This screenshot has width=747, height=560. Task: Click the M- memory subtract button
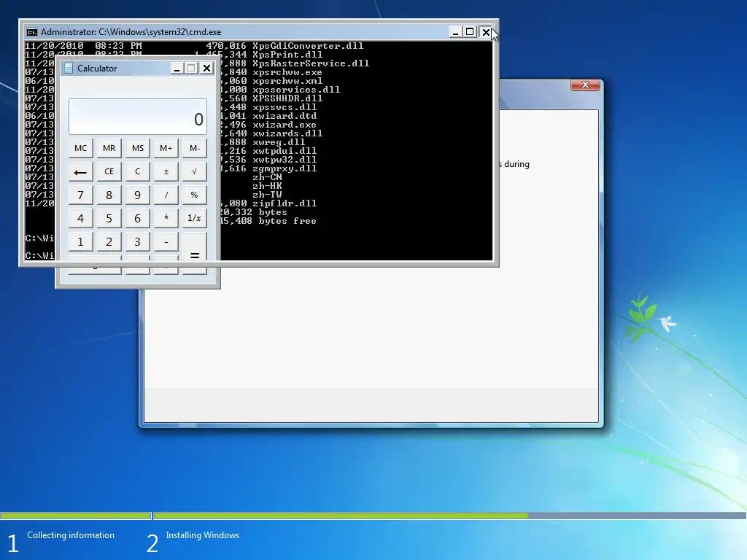click(194, 148)
